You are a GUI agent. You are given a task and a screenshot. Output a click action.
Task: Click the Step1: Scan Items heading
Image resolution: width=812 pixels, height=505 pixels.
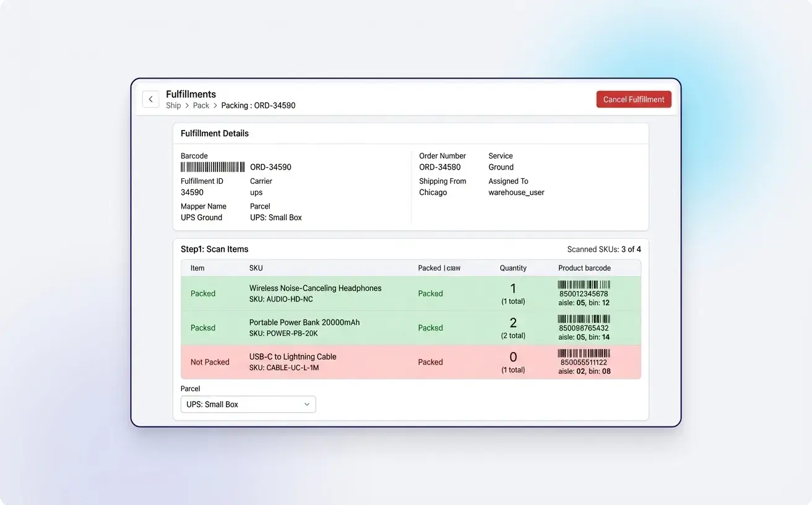click(x=214, y=249)
